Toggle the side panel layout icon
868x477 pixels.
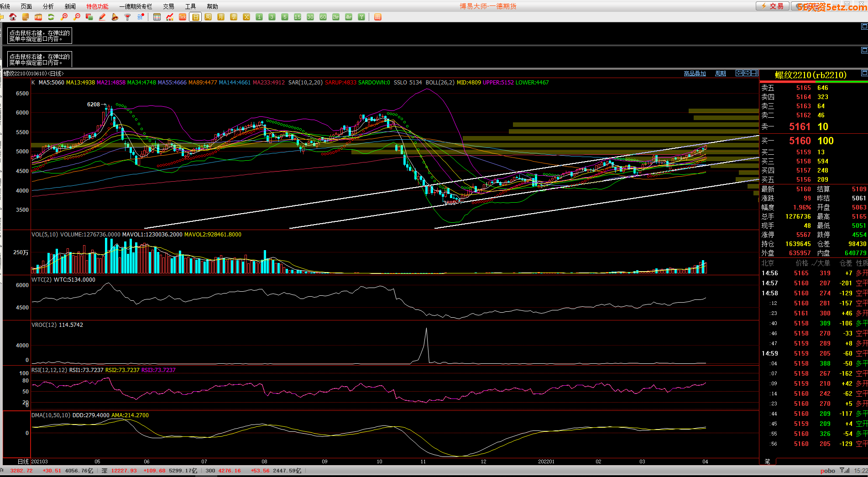click(755, 73)
